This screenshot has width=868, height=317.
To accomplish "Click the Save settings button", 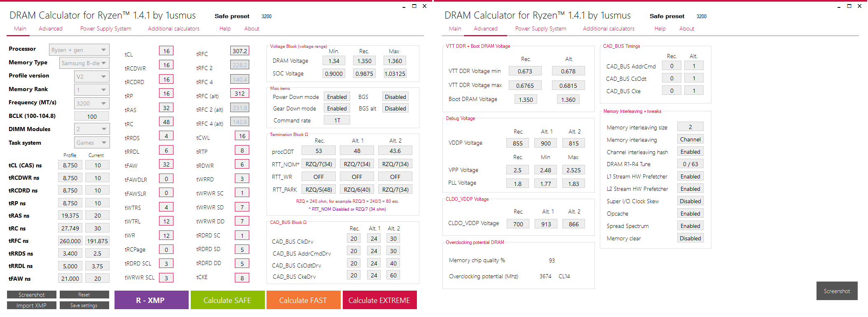I will click(84, 305).
